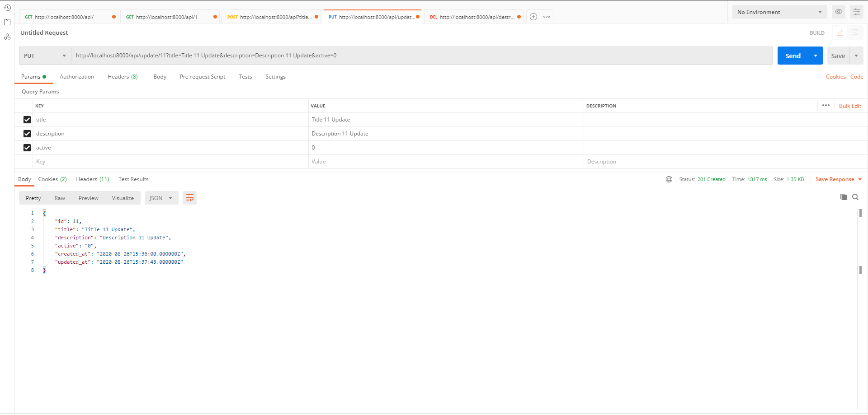
Task: Open the request Body tab
Action: tap(160, 77)
